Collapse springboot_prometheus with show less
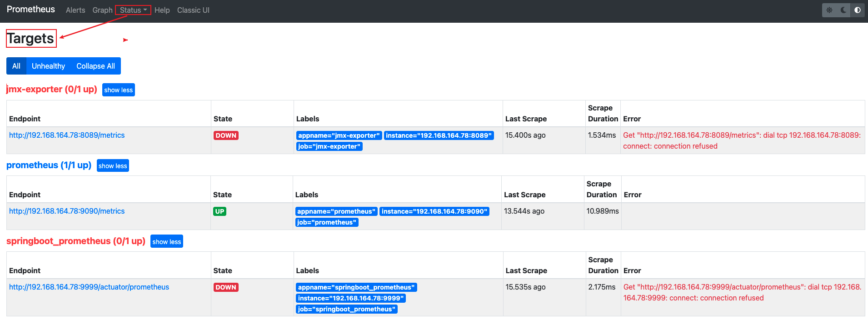The height and width of the screenshot is (320, 868). tap(167, 242)
